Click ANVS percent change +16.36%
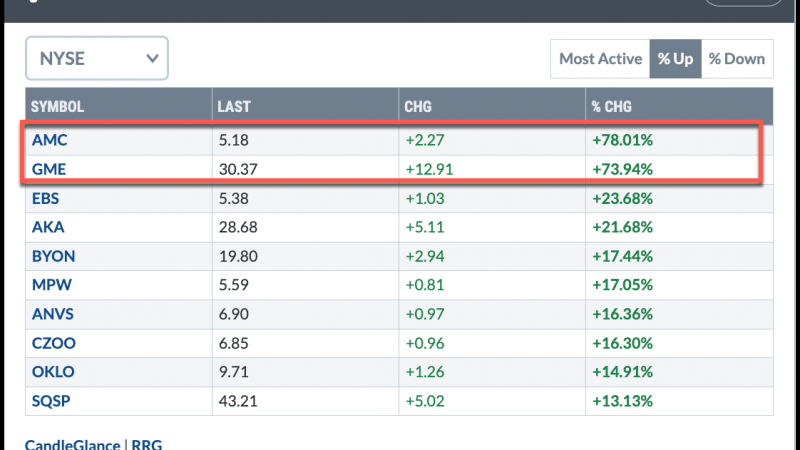Viewport: 800px width, 450px height. click(622, 314)
